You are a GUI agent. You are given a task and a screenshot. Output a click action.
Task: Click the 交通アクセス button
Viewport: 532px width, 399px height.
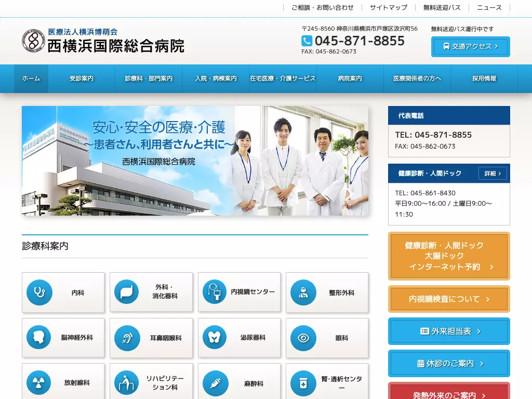coord(471,46)
